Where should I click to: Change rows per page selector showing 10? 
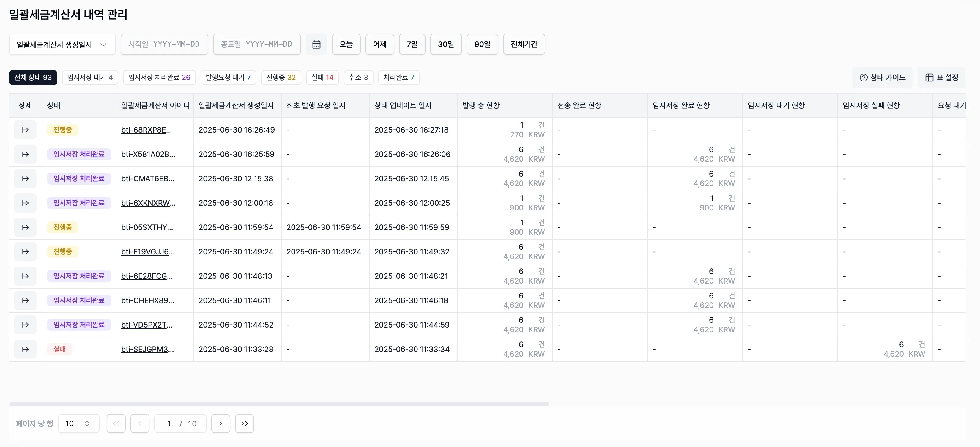(78, 424)
